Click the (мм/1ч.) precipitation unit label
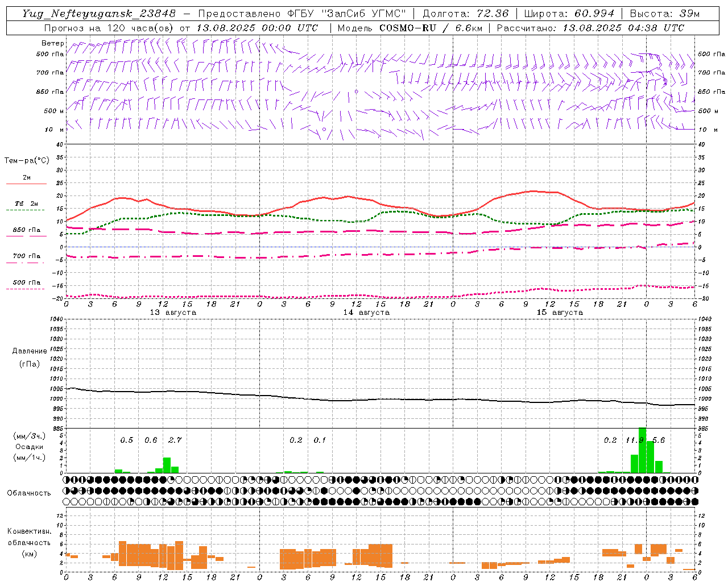Image resolution: width=728 pixels, height=582 pixels. [29, 458]
